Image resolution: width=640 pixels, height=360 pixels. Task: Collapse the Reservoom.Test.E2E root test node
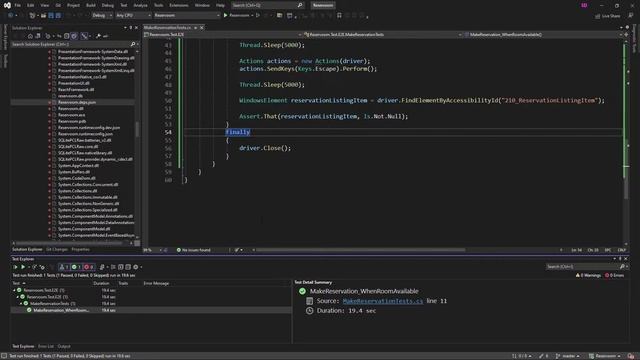coord(15,290)
